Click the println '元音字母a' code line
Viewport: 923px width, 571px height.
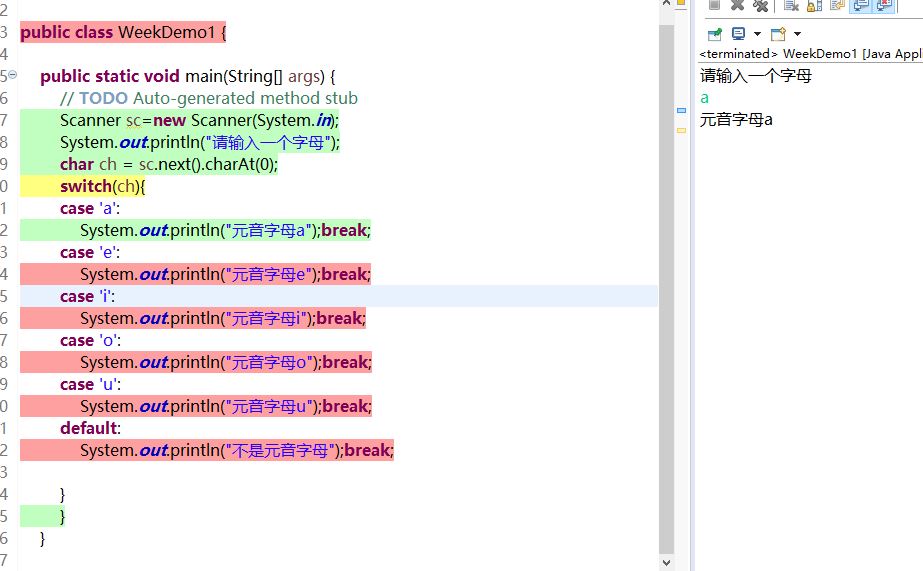coord(225,230)
